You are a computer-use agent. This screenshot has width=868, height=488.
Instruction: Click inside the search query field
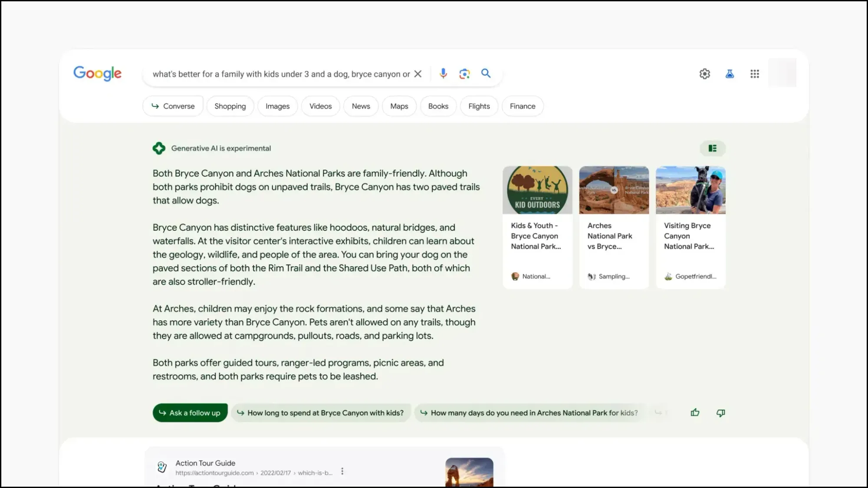tap(281, 74)
